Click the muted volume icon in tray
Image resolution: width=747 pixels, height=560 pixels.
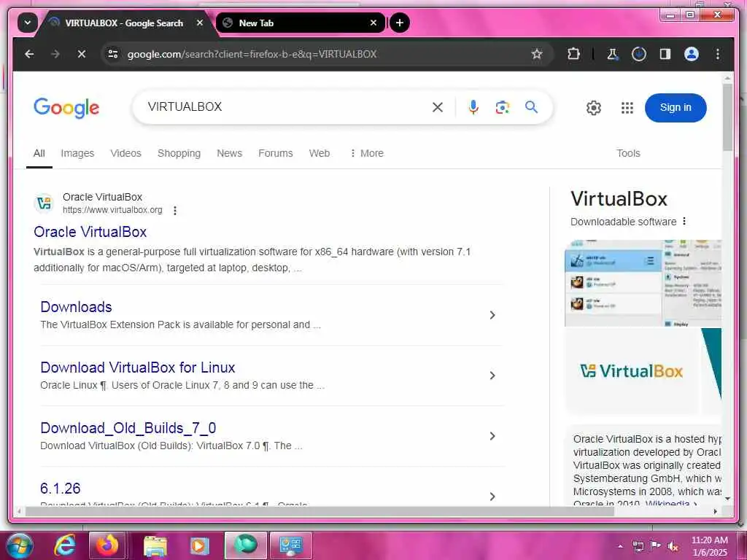pos(673,546)
